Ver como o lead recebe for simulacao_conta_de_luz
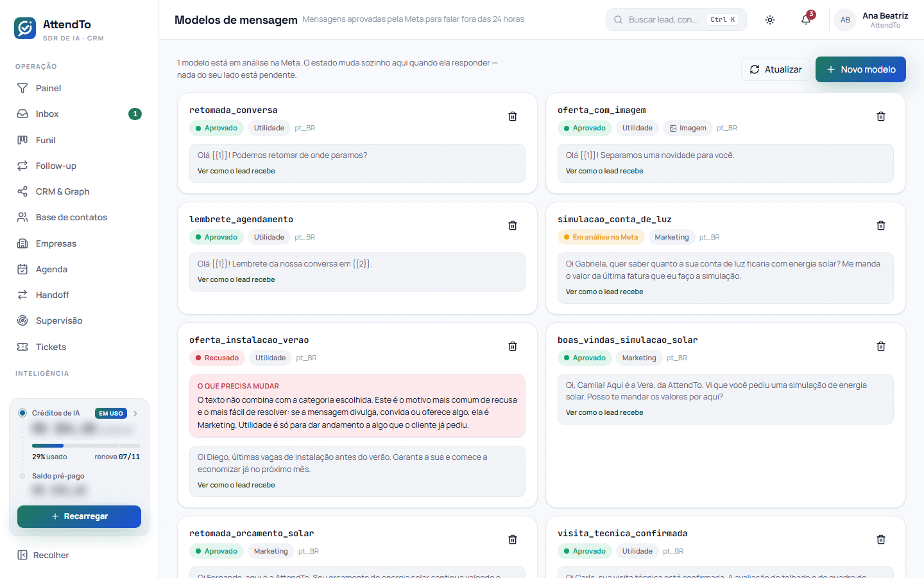 604,292
